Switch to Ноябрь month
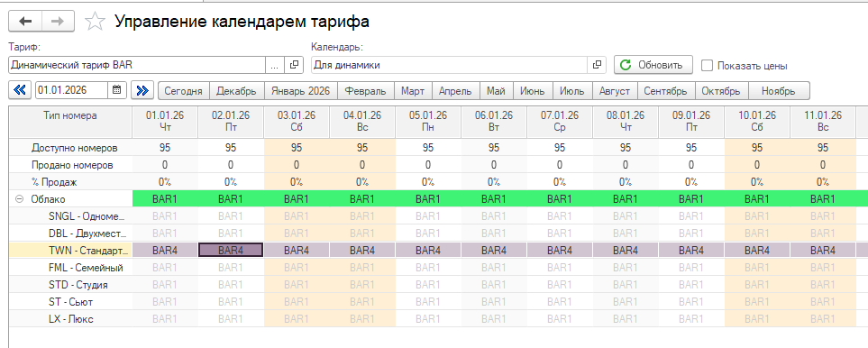Screen dimensions: 868x348 coord(779,91)
